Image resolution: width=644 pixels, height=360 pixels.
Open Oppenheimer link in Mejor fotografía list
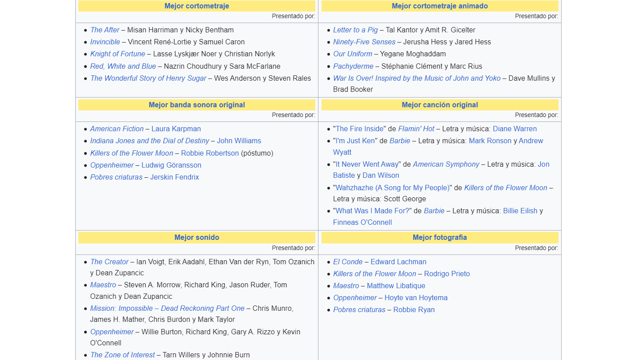pos(355,298)
